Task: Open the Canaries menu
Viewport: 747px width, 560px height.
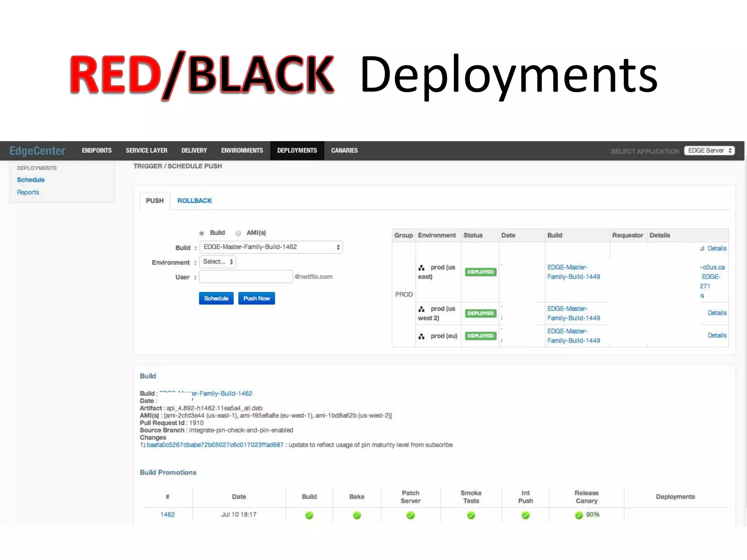Action: 344,151
